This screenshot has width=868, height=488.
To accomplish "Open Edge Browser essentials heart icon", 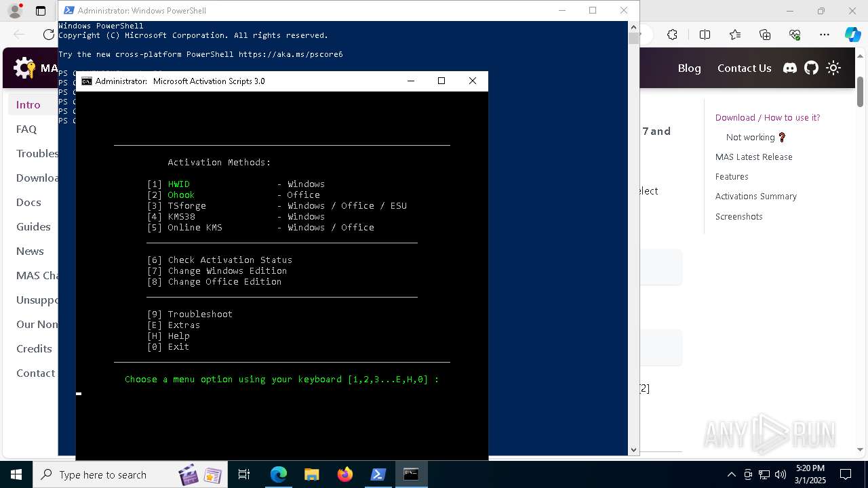I will point(795,35).
